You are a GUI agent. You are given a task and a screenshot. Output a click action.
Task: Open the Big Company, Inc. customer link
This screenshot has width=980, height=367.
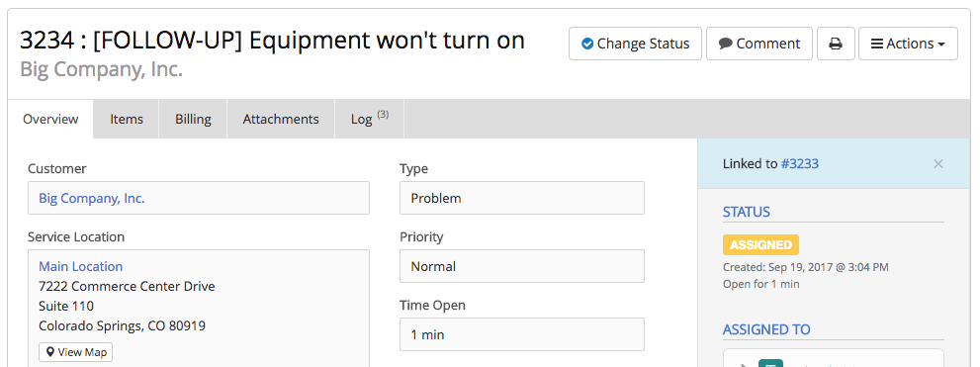pos(92,198)
